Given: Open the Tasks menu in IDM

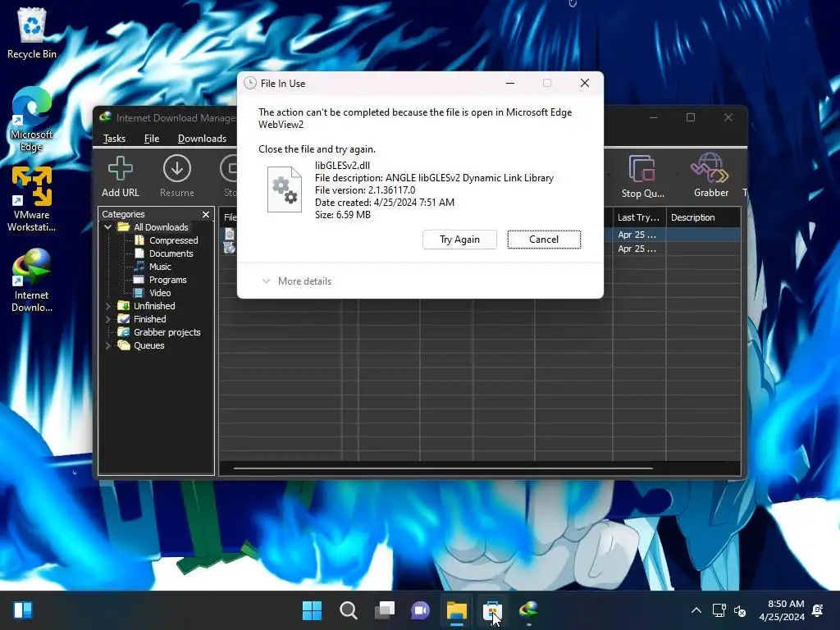Looking at the screenshot, I should (x=114, y=139).
